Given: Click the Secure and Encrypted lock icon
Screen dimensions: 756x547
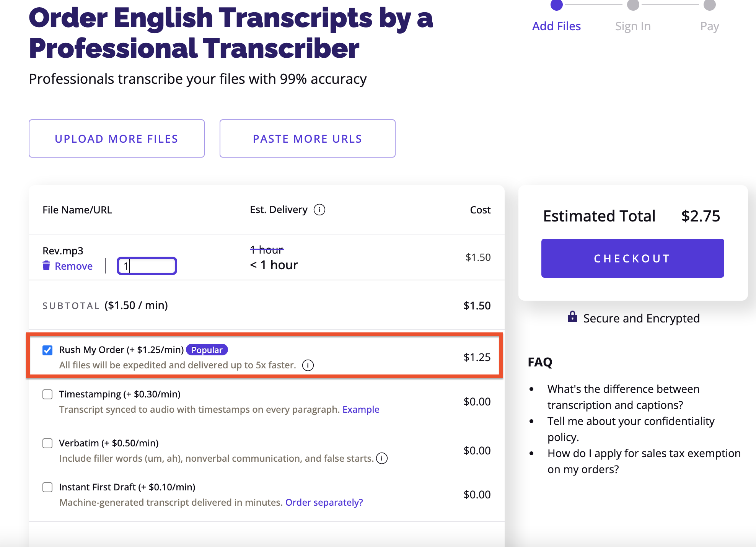Looking at the screenshot, I should (x=572, y=317).
